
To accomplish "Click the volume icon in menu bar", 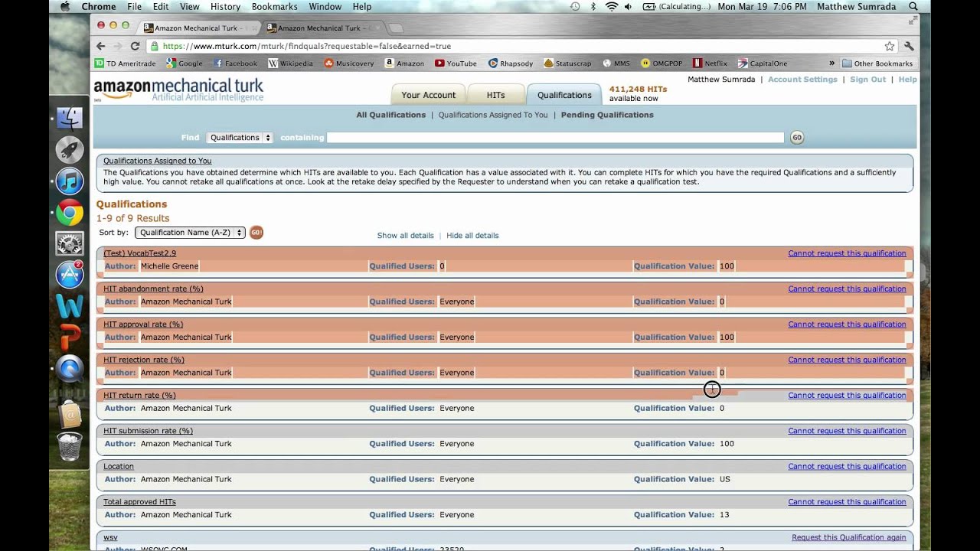I will tap(628, 6).
